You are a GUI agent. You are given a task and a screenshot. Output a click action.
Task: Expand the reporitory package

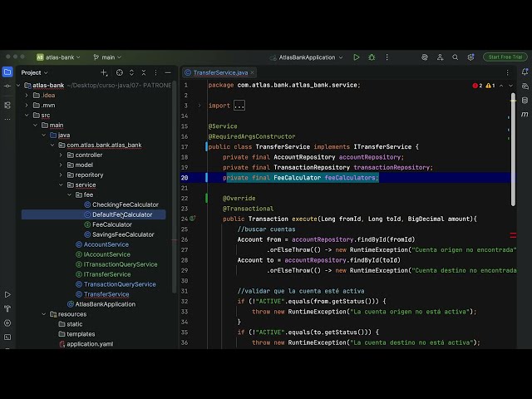pos(61,175)
